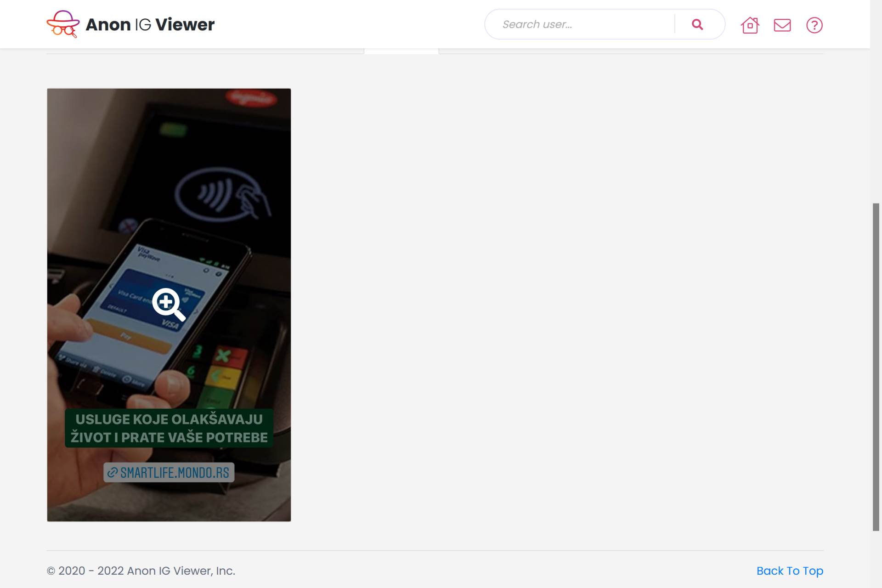Click the copyright Anon IG Viewer, Inc. text
The width and height of the screenshot is (882, 588).
141,571
